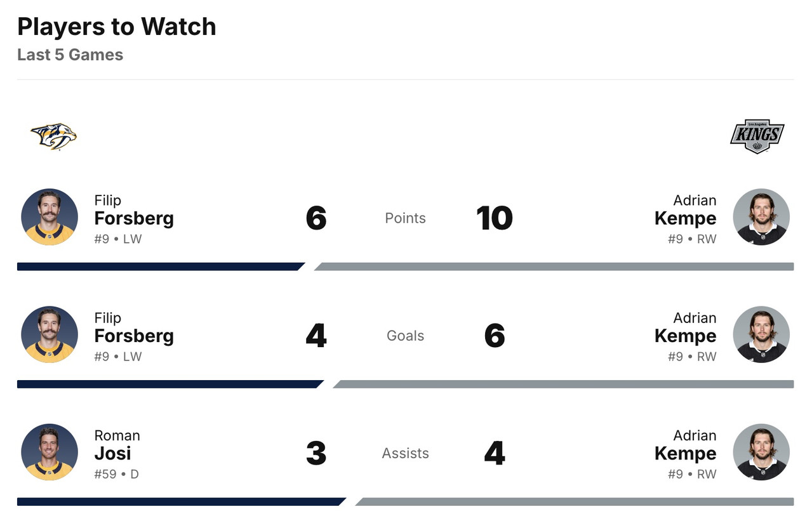This screenshot has width=812, height=521.
Task: Click the Points stat label
Action: [405, 218]
